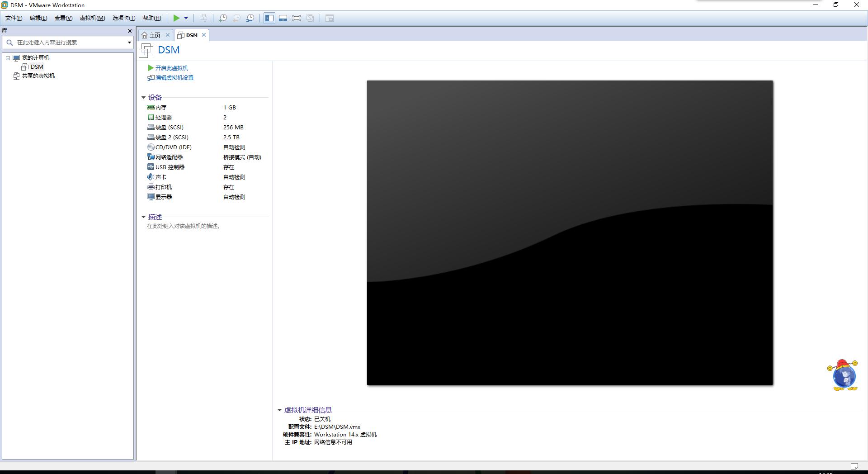Close the library panel
The image size is (868, 474).
[130, 31]
